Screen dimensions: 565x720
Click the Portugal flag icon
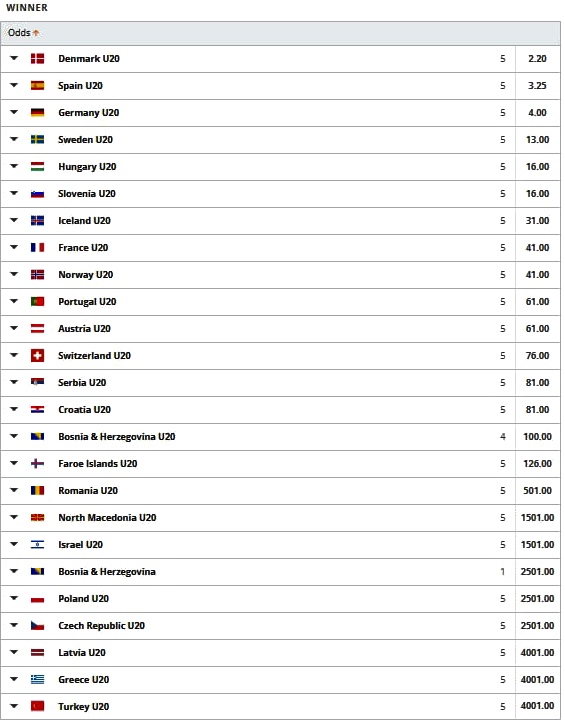[x=38, y=301]
